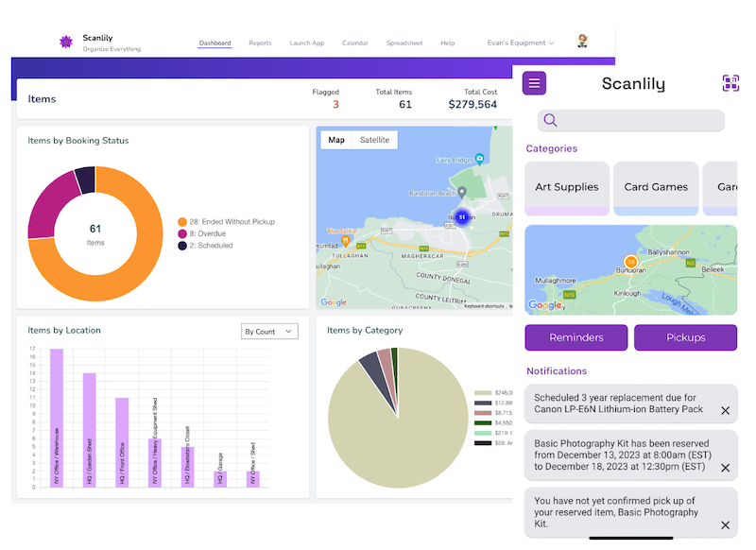Click the blue cluster marker on map
This screenshot has width=756, height=550.
pyautogui.click(x=462, y=216)
